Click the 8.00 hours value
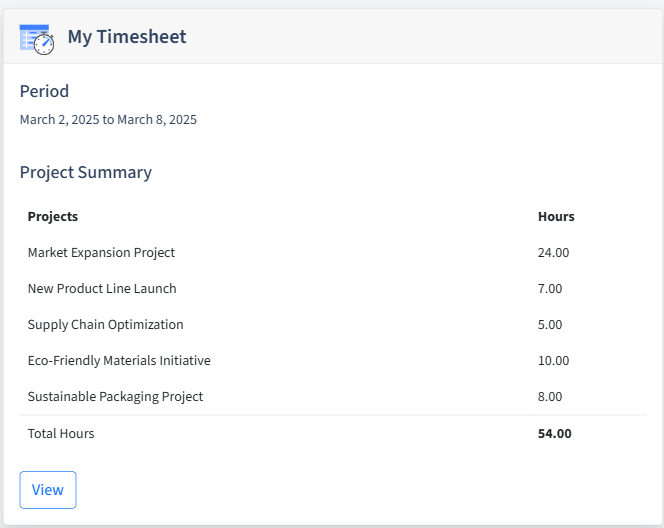The width and height of the screenshot is (664, 528). click(x=550, y=396)
